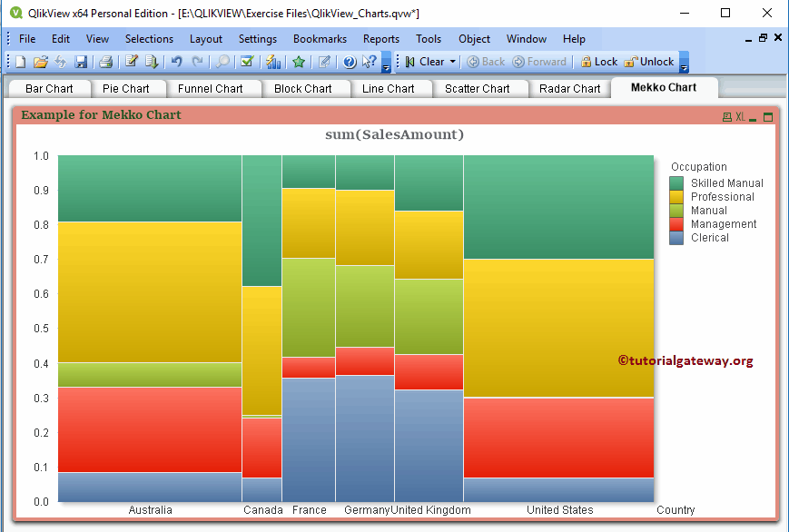
Task: Enable the What's This help pointer
Action: pos(369,62)
